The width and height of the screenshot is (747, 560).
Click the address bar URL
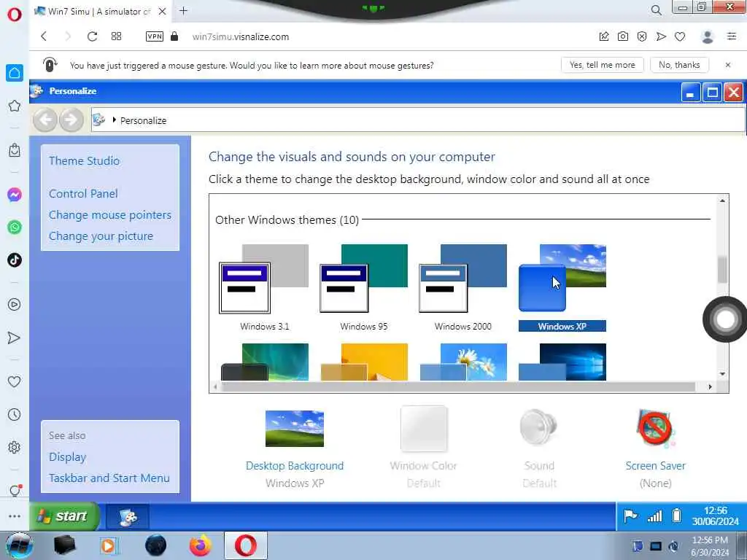(x=241, y=36)
